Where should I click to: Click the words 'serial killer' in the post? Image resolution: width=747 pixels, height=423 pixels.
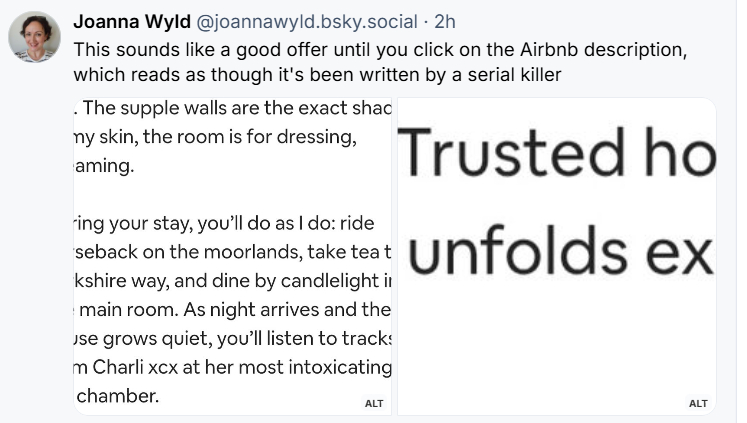[x=516, y=73]
